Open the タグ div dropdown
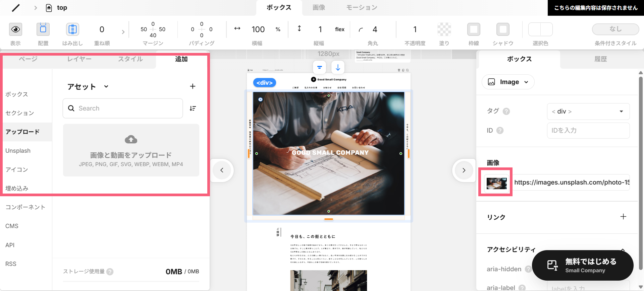 [x=588, y=112]
